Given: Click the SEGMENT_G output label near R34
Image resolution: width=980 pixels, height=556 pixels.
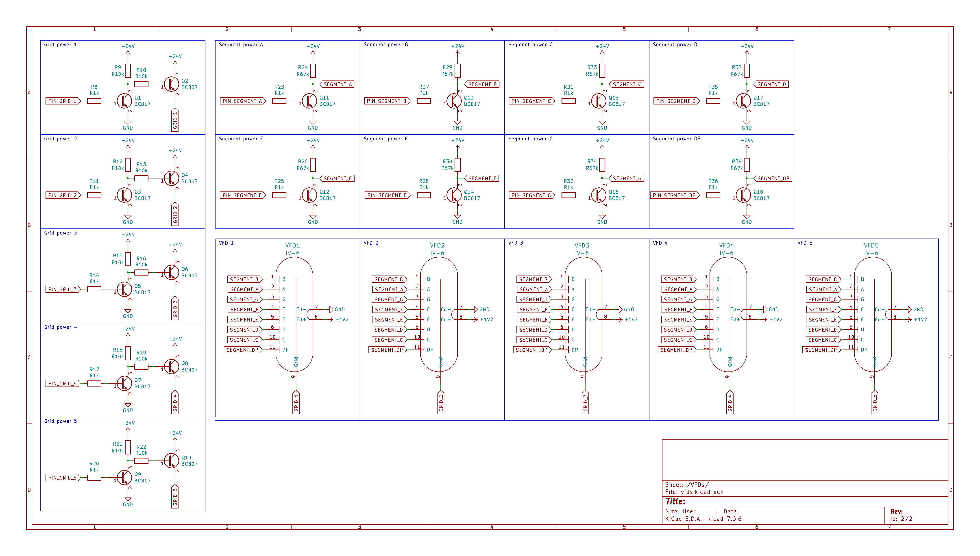Looking at the screenshot, I should [x=627, y=178].
